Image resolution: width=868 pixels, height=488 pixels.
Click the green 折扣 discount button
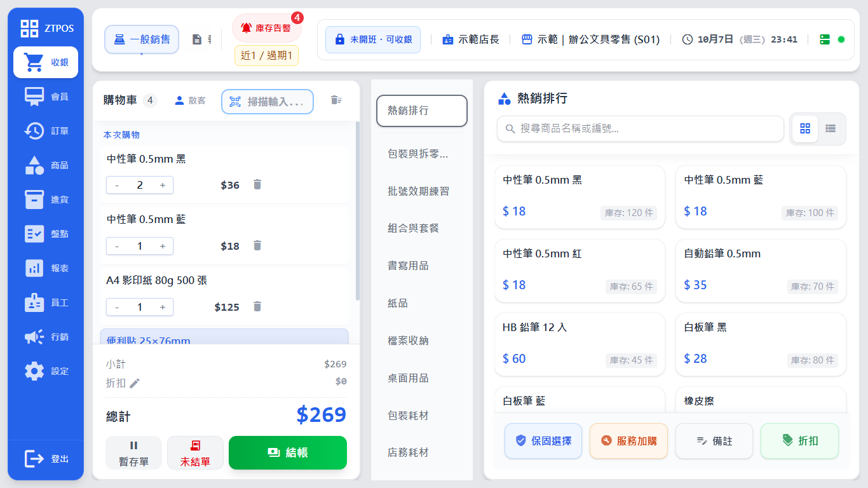(799, 441)
